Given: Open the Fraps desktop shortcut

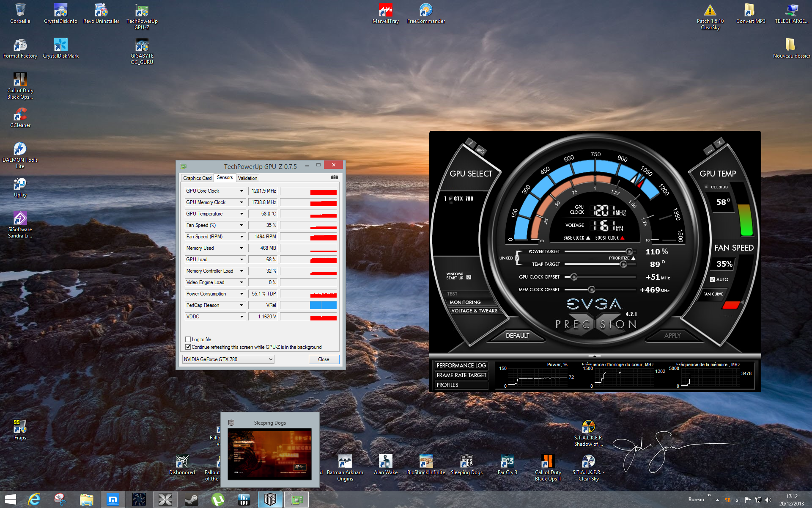Looking at the screenshot, I should [x=20, y=430].
